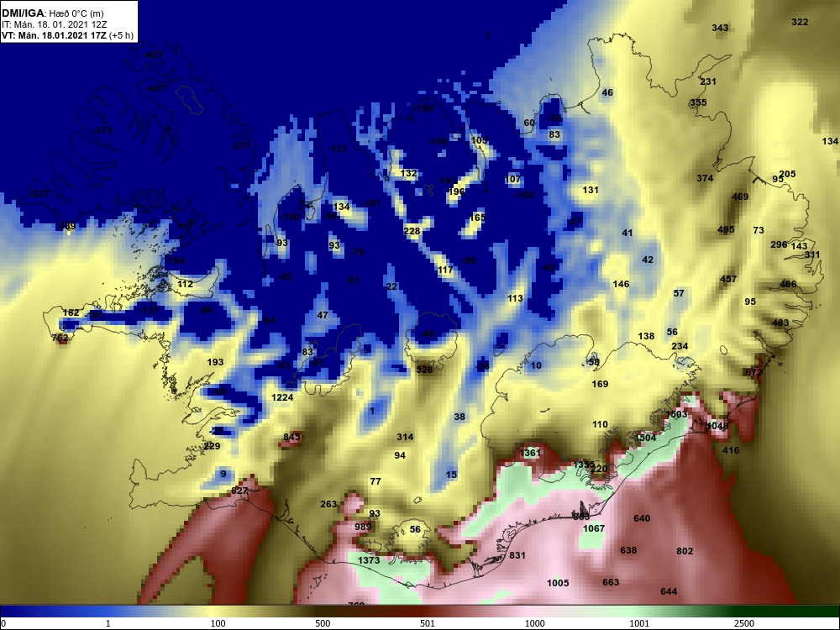840x630 pixels.
Task: Select the map value '169'
Action: point(600,384)
